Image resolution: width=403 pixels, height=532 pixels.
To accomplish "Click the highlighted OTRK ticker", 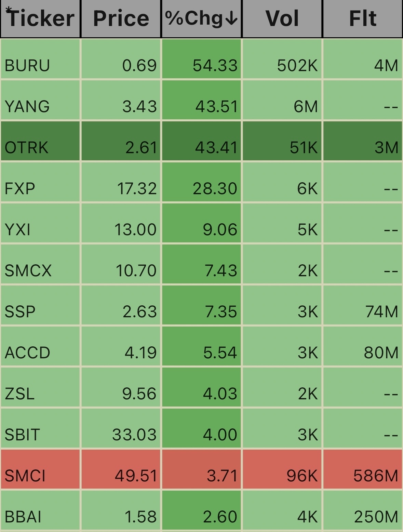I will point(27,147).
